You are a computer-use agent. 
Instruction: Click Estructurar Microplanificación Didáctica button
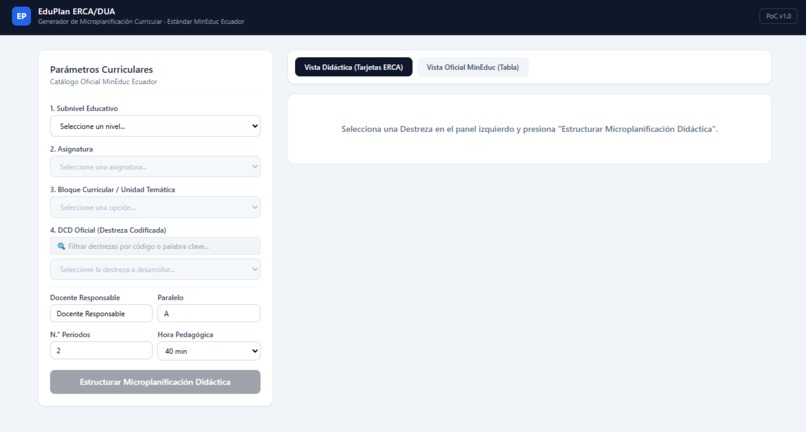[155, 382]
